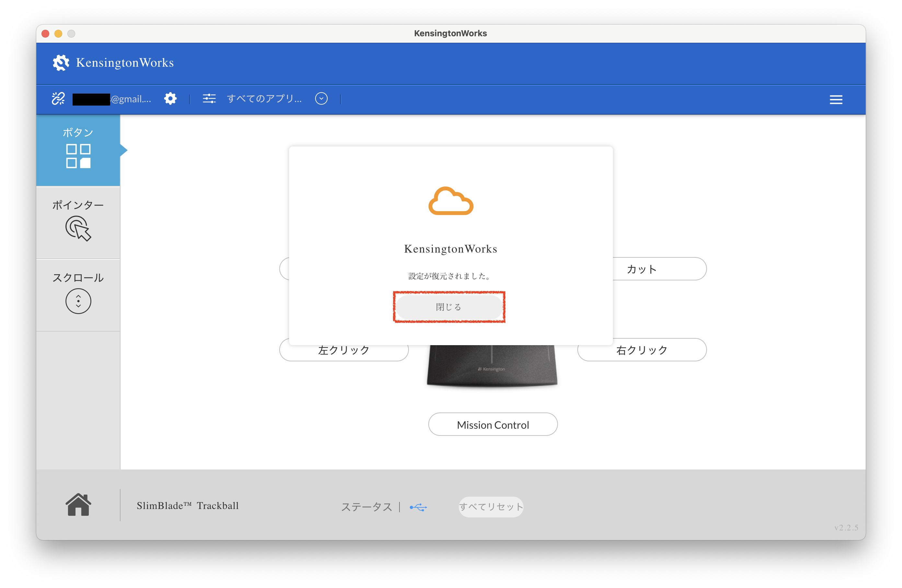
Task: Click the home icon
Action: (x=78, y=505)
